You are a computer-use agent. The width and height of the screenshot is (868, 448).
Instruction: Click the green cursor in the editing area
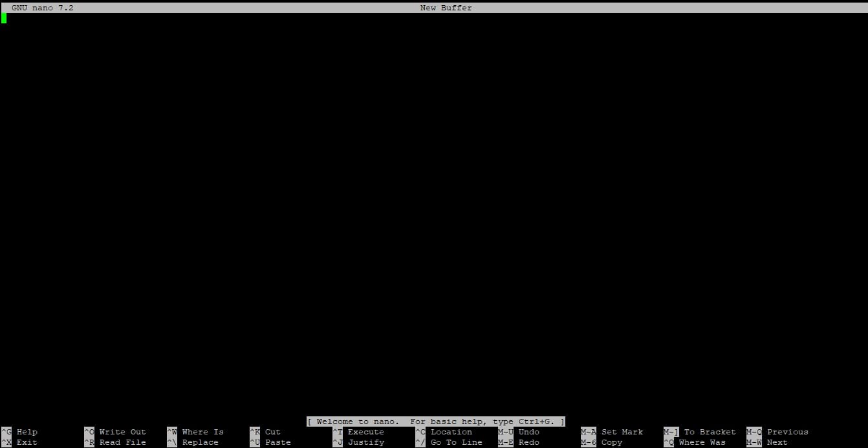(x=4, y=18)
